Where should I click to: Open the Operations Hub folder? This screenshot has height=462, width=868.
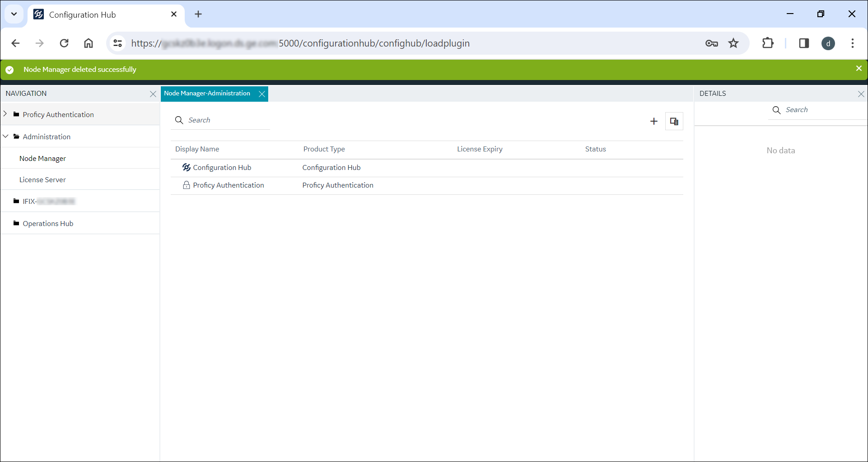(48, 223)
